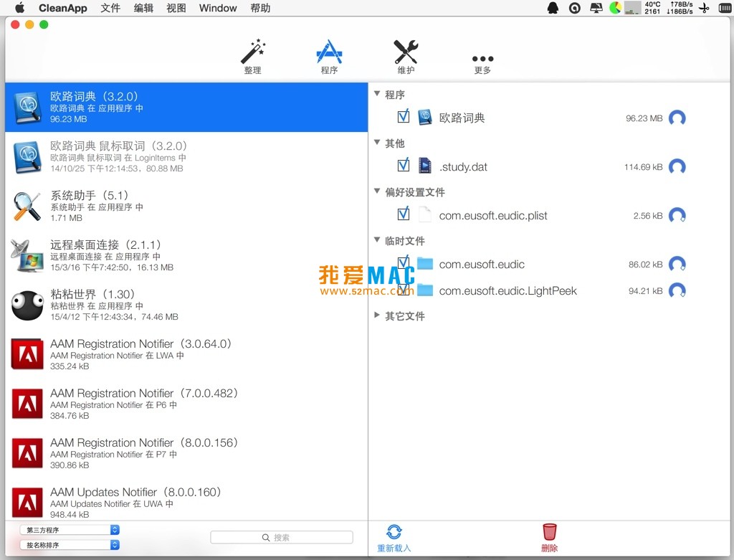Select the com.eusoft.eudic.plist file name
The height and width of the screenshot is (560, 734).
493,215
